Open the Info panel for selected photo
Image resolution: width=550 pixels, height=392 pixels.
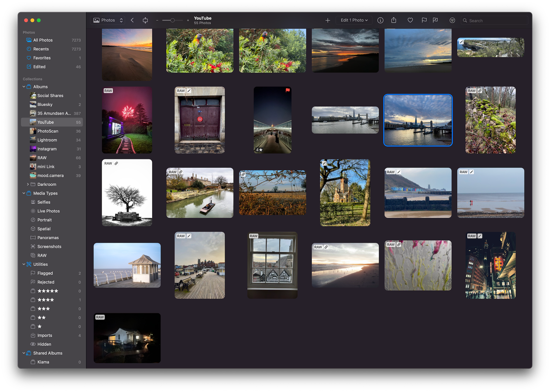[380, 20]
